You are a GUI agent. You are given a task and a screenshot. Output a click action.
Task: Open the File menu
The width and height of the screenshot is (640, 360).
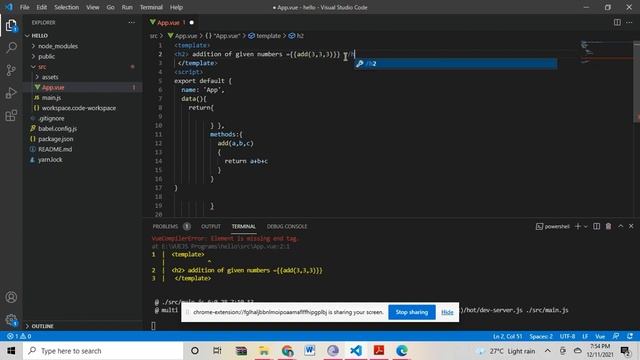point(24,7)
